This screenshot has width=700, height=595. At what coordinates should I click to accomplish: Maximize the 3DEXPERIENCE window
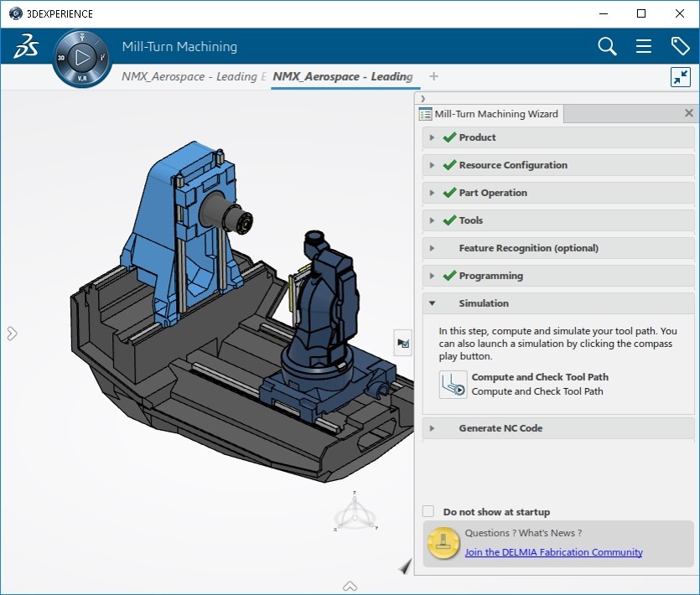click(641, 14)
